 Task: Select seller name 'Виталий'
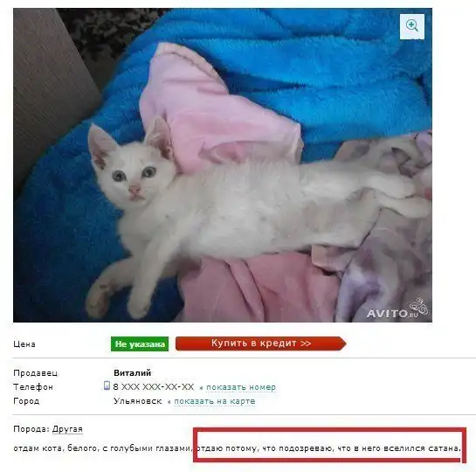coord(133,372)
